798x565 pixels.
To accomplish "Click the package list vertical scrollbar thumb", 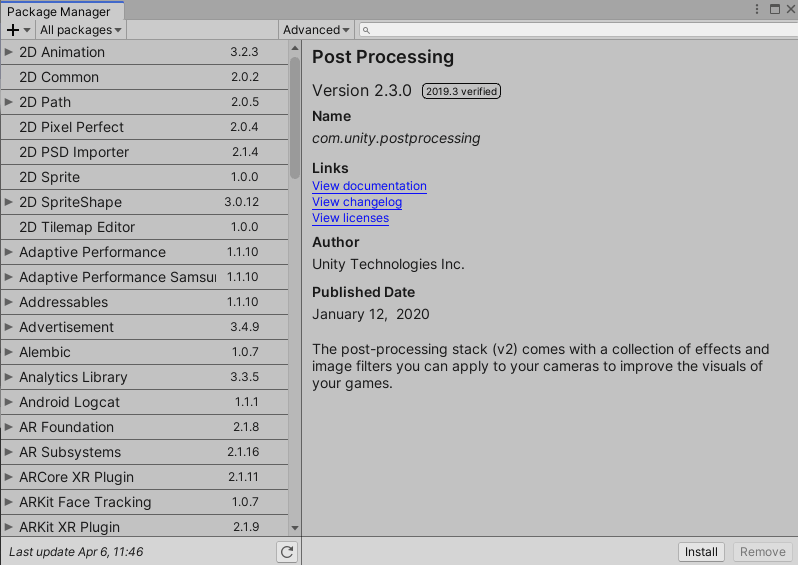I will [x=295, y=117].
